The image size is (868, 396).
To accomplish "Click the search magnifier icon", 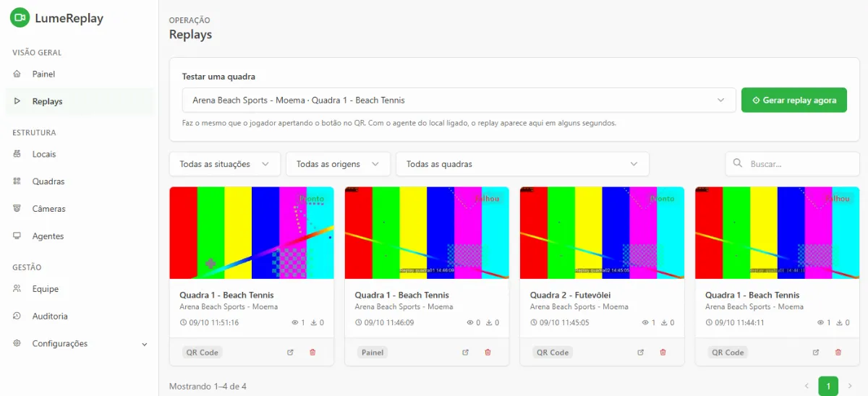I will (x=738, y=164).
